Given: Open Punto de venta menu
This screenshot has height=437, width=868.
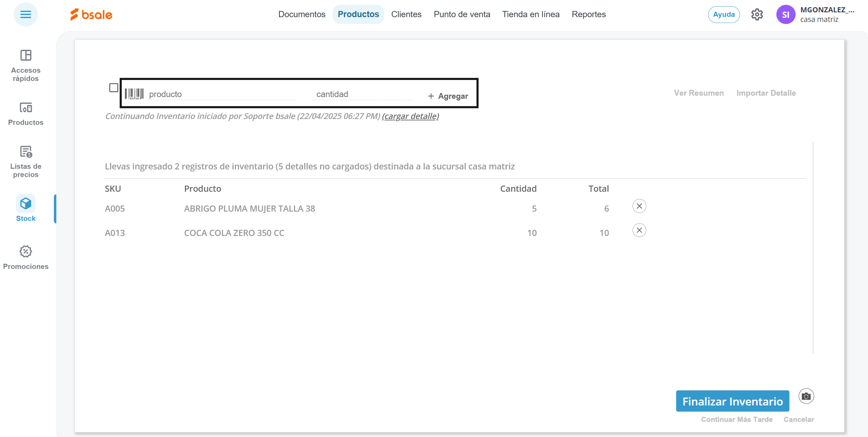Looking at the screenshot, I should tap(462, 14).
